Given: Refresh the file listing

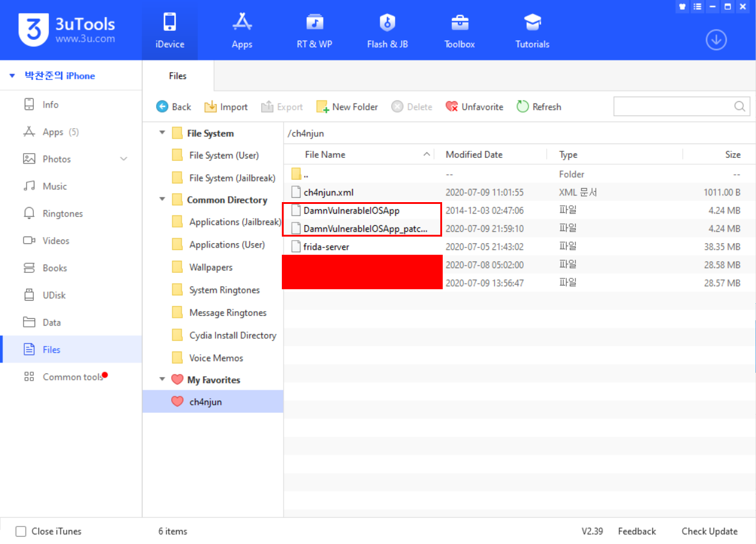Looking at the screenshot, I should [x=539, y=107].
